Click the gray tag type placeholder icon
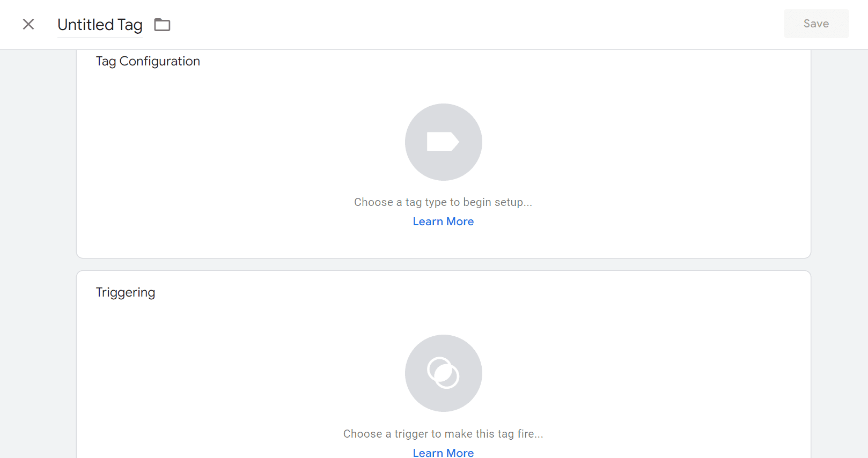This screenshot has width=868, height=458. [443, 142]
